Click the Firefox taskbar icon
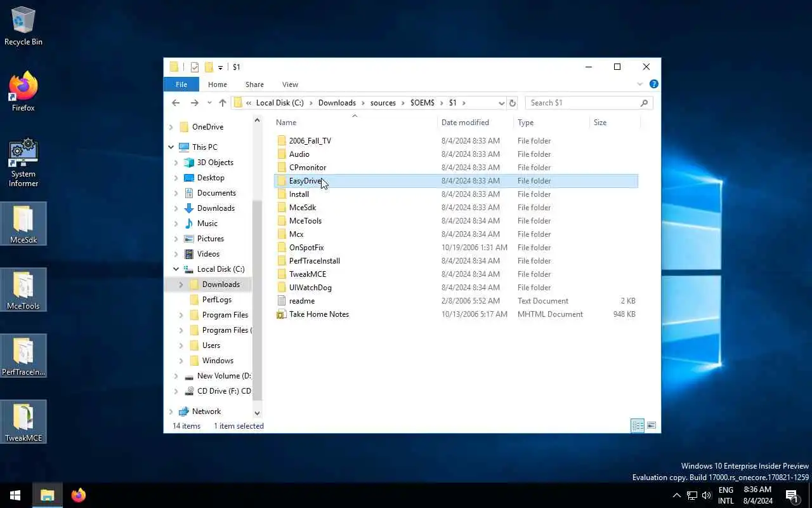Image resolution: width=812 pixels, height=508 pixels. [78, 495]
